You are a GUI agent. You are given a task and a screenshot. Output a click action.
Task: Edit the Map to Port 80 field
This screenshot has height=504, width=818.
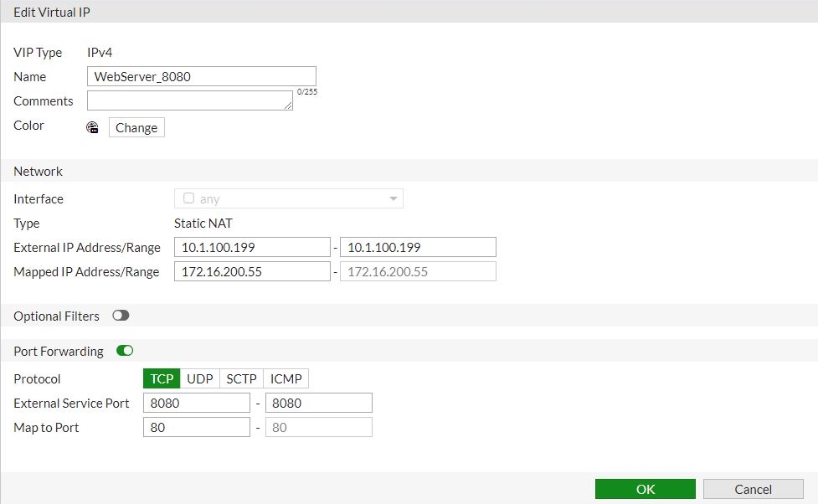[196, 427]
